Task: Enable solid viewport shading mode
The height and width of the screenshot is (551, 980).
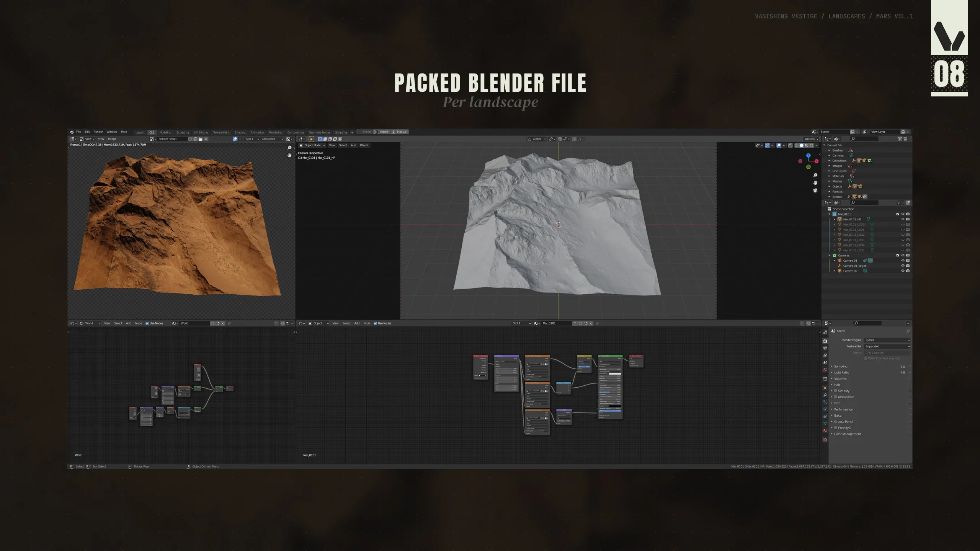Action: (x=801, y=145)
